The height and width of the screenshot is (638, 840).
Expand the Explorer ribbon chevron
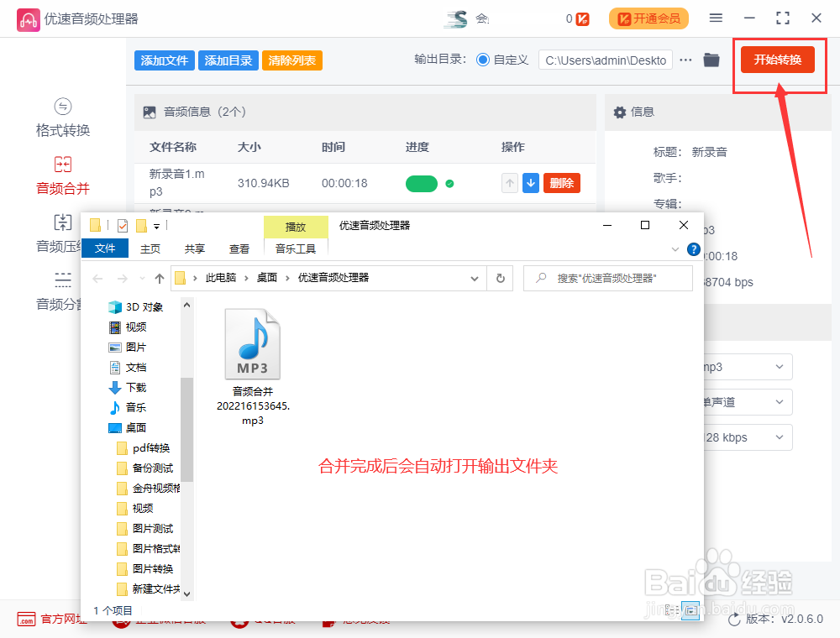tap(675, 248)
